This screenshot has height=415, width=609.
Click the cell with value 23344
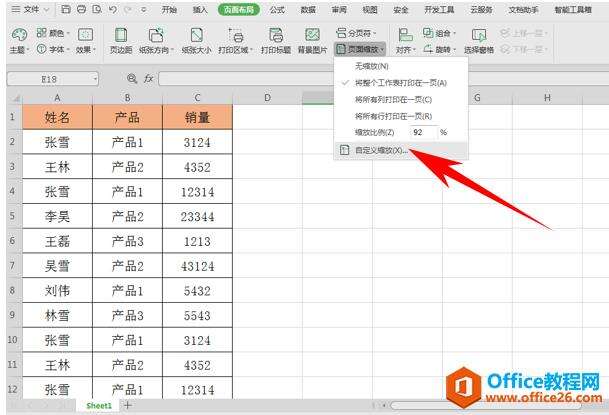tap(197, 216)
